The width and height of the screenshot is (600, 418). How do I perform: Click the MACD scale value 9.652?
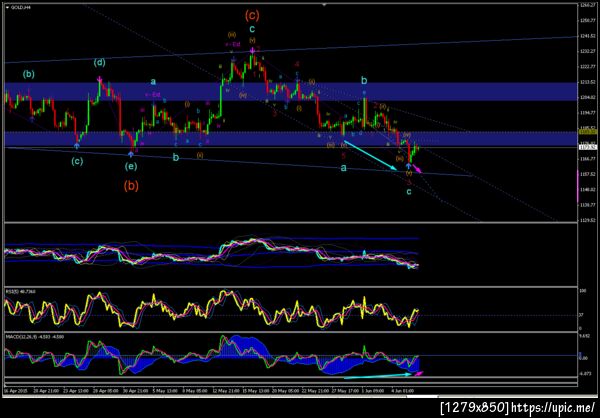[x=586, y=336]
